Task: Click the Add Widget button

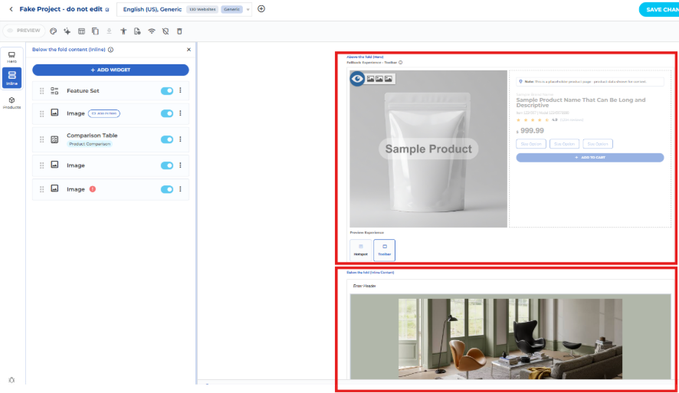Action: (110, 70)
